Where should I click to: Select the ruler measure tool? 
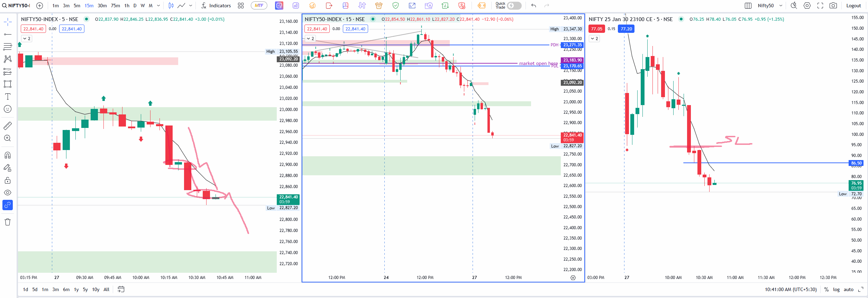click(x=8, y=125)
